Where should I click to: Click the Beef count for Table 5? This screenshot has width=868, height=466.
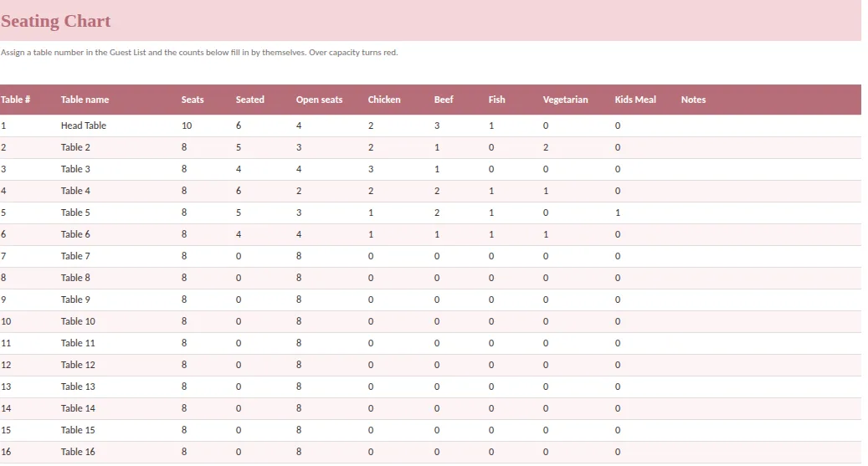point(437,213)
